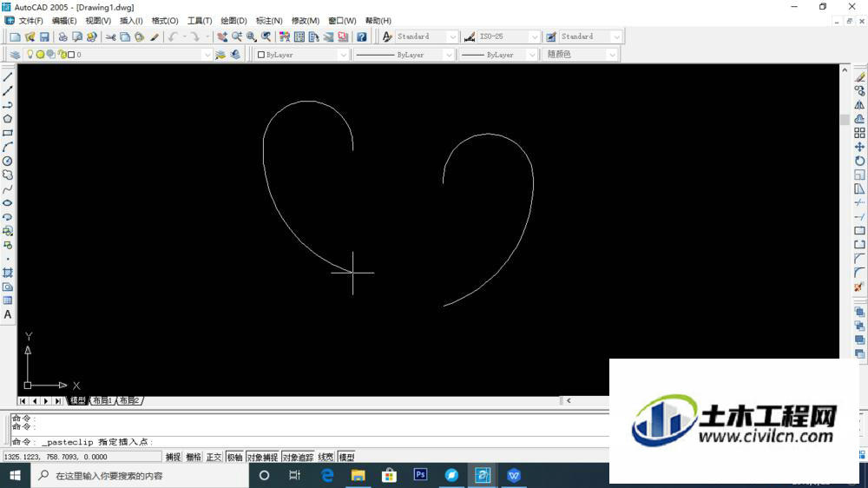
Task: Click the Array tool
Action: [x=859, y=133]
